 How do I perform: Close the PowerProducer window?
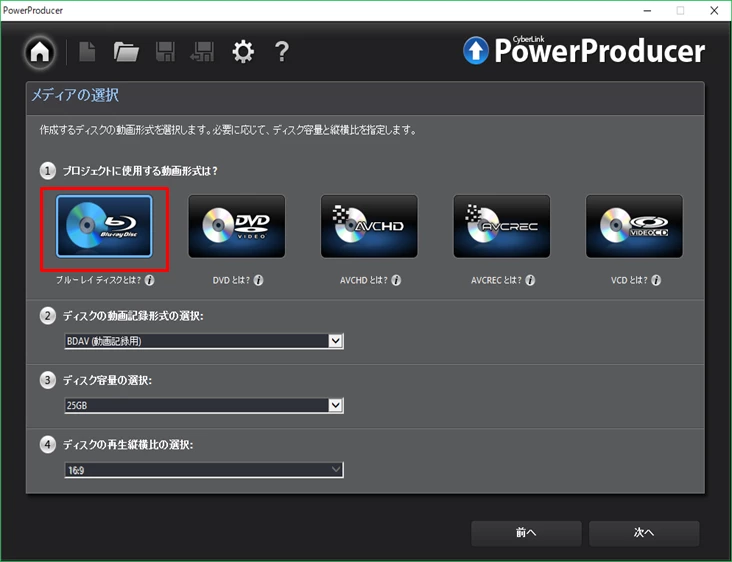coord(714,10)
